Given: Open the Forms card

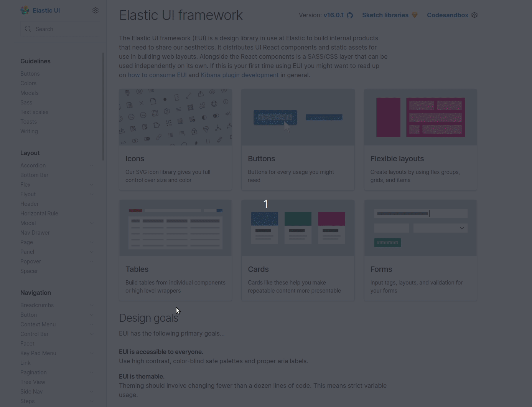Looking at the screenshot, I should pyautogui.click(x=420, y=250).
